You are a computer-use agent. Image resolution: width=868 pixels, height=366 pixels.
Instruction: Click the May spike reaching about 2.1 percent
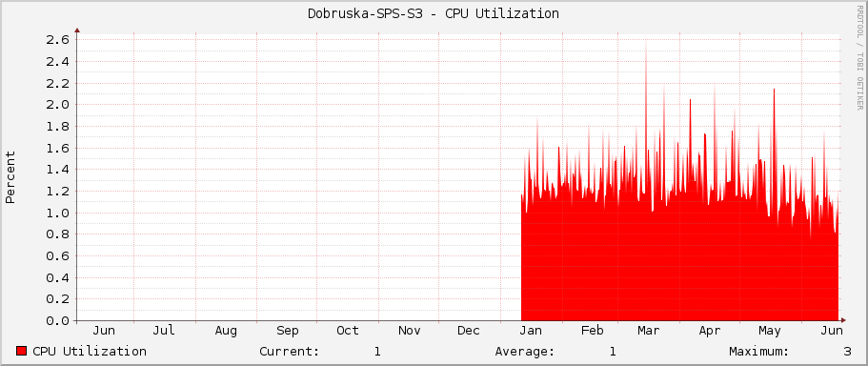tap(774, 144)
